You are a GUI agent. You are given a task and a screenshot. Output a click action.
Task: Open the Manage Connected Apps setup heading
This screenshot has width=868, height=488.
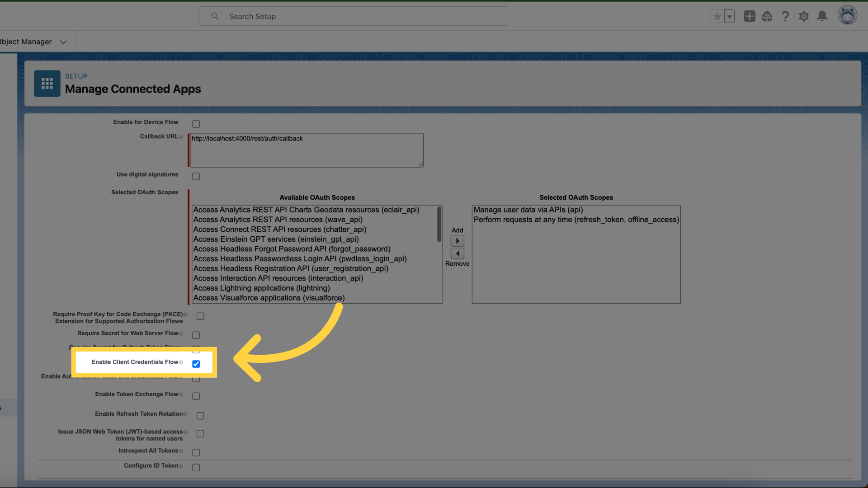click(133, 89)
